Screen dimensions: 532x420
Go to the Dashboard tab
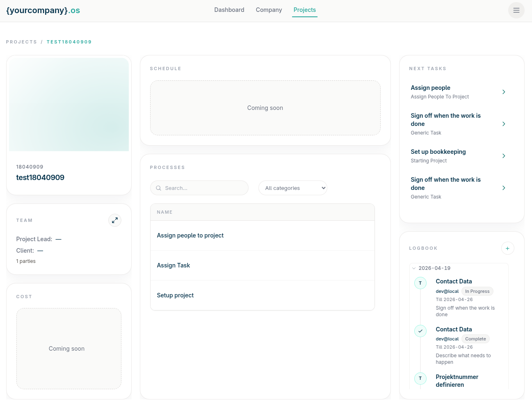tap(229, 10)
